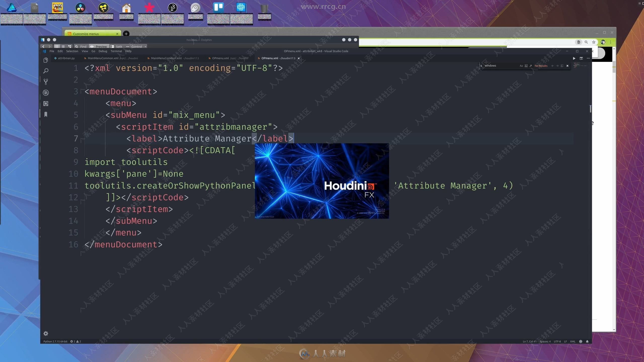Open the DaVinci Resolve desktop icon
The height and width of the screenshot is (362, 644).
coord(80,8)
